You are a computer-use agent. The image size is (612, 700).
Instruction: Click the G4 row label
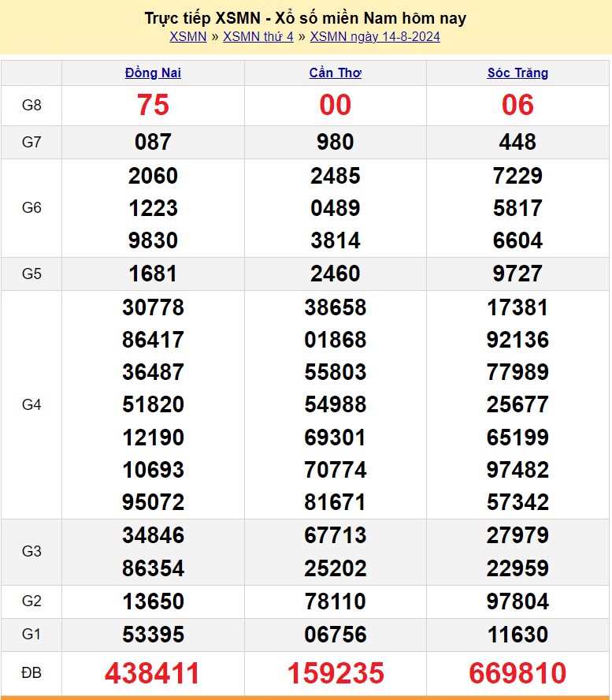pos(32,404)
